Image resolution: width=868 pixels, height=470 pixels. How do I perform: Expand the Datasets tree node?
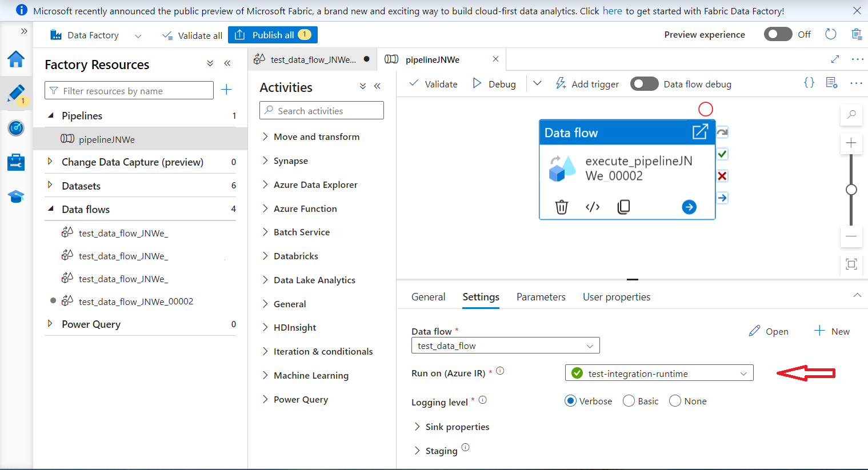coord(50,186)
